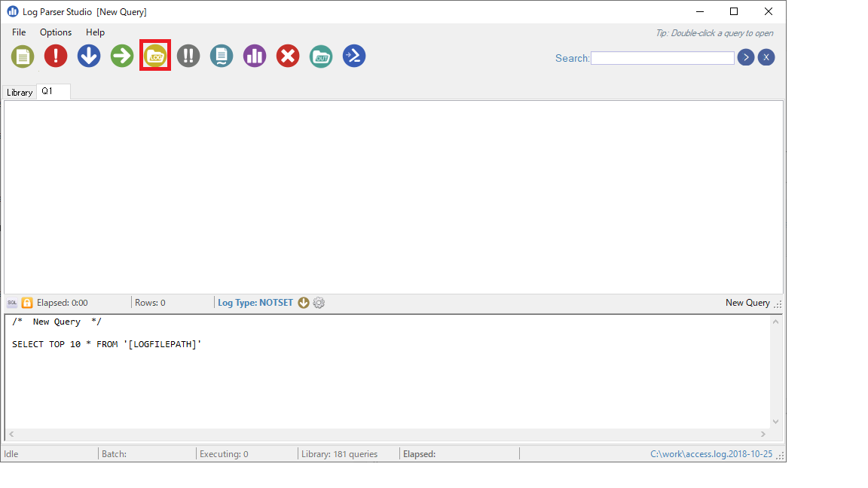
Task: Toggle the orange lock icon
Action: pyautogui.click(x=27, y=303)
